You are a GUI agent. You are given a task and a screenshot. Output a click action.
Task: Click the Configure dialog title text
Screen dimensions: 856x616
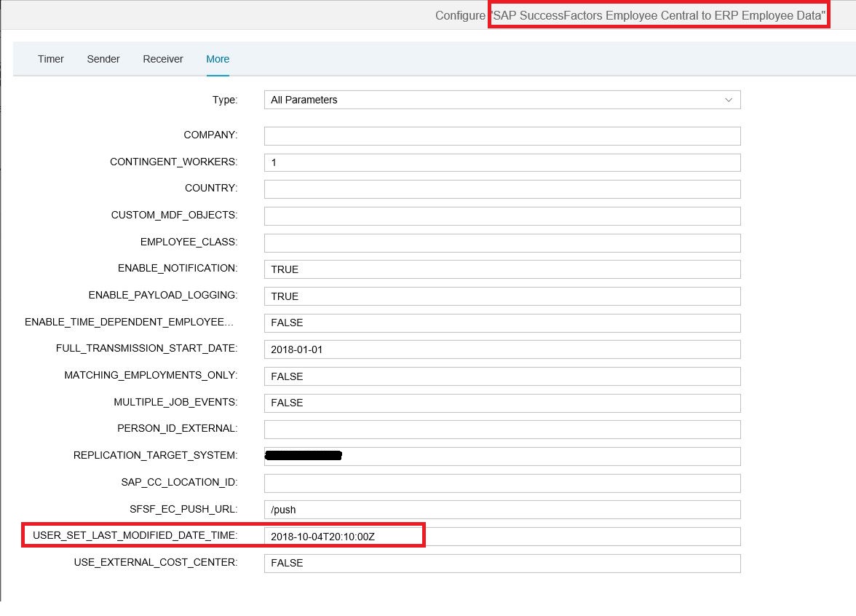(630, 15)
